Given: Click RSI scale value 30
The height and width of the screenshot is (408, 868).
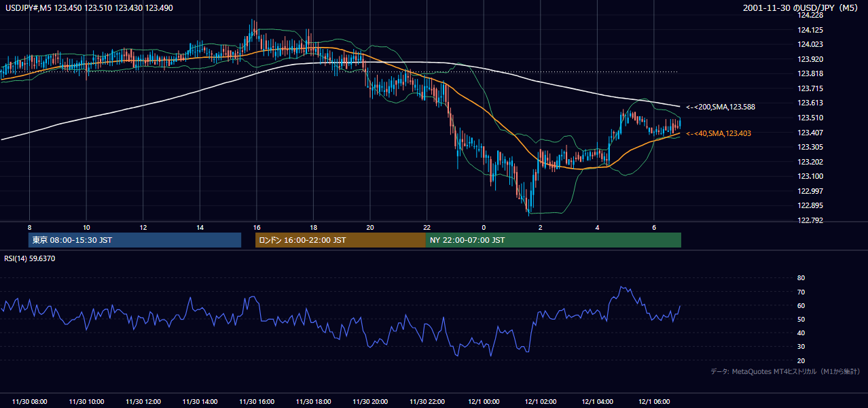Looking at the screenshot, I should point(801,347).
